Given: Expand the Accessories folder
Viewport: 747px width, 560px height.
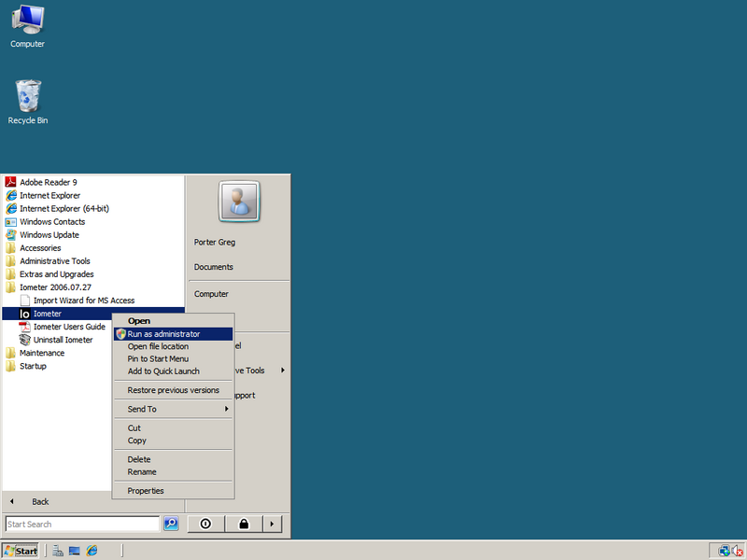Looking at the screenshot, I should click(40, 248).
